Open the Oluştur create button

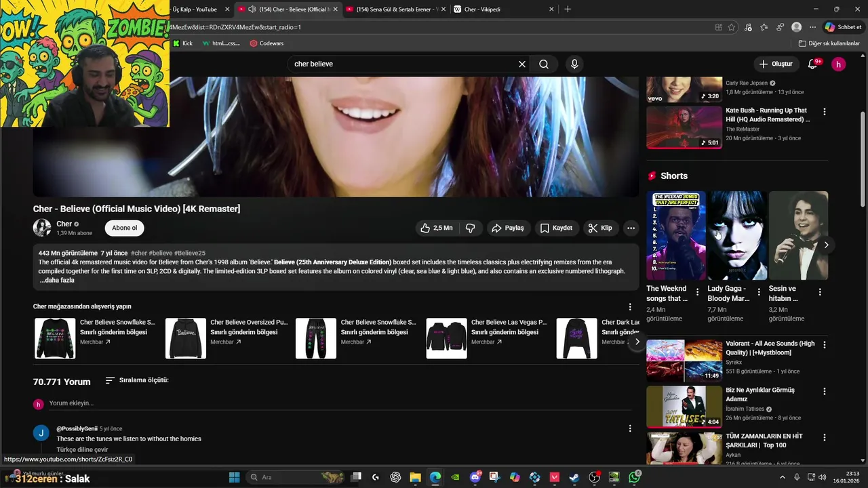point(776,64)
